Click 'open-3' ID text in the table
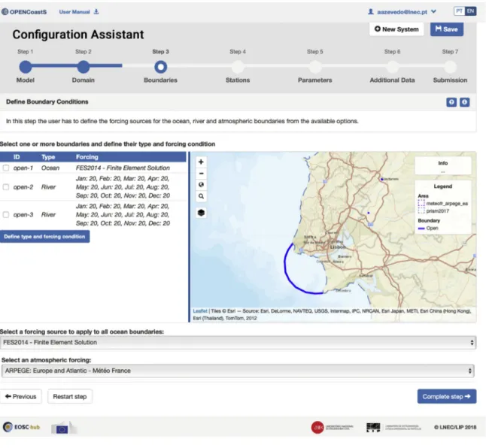486x448 pixels. 23,214
